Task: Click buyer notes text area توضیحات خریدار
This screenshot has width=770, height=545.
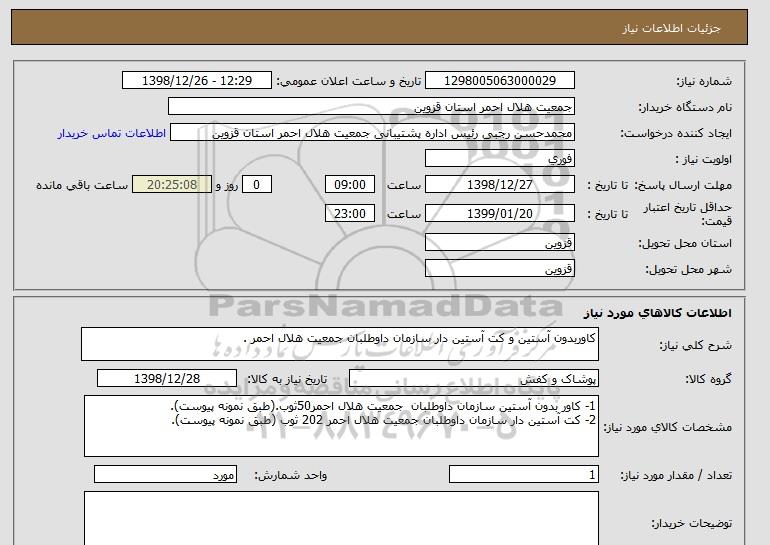Action: click(341, 518)
